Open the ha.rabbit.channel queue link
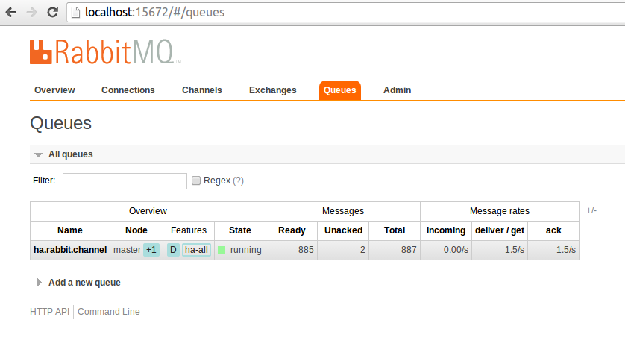The height and width of the screenshot is (364, 625). coord(70,250)
